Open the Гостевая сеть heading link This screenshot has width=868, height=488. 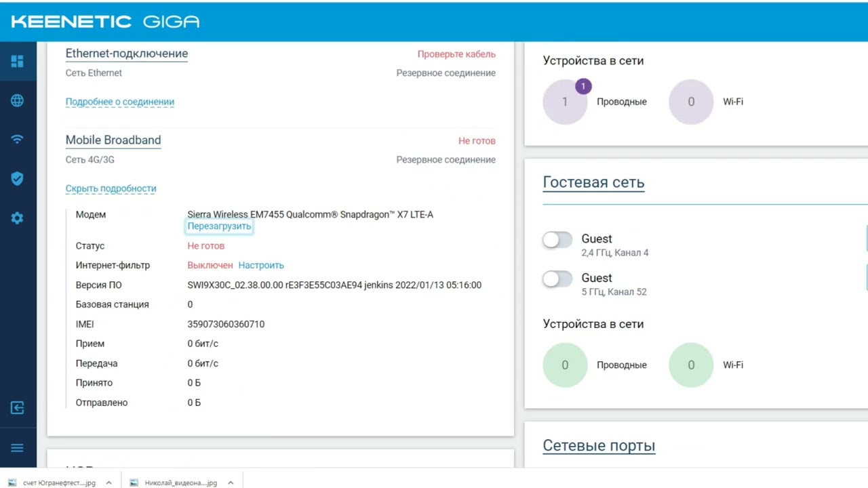(x=593, y=182)
